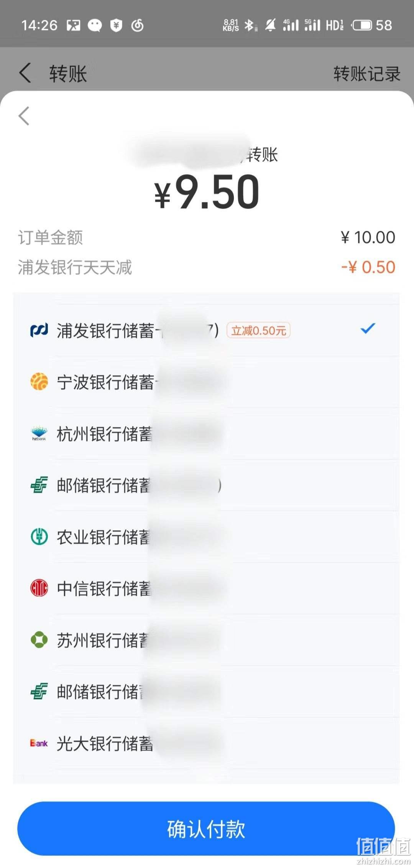This screenshot has width=414, height=868.
Task: Tap the Everbright Bank logo icon
Action: [39, 743]
